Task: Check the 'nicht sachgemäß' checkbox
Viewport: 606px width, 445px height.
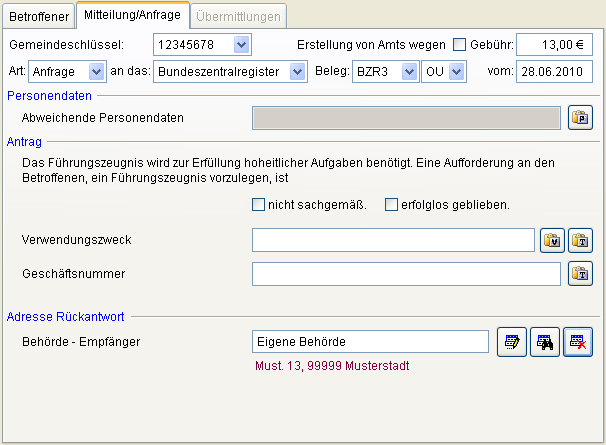Action: [x=259, y=205]
